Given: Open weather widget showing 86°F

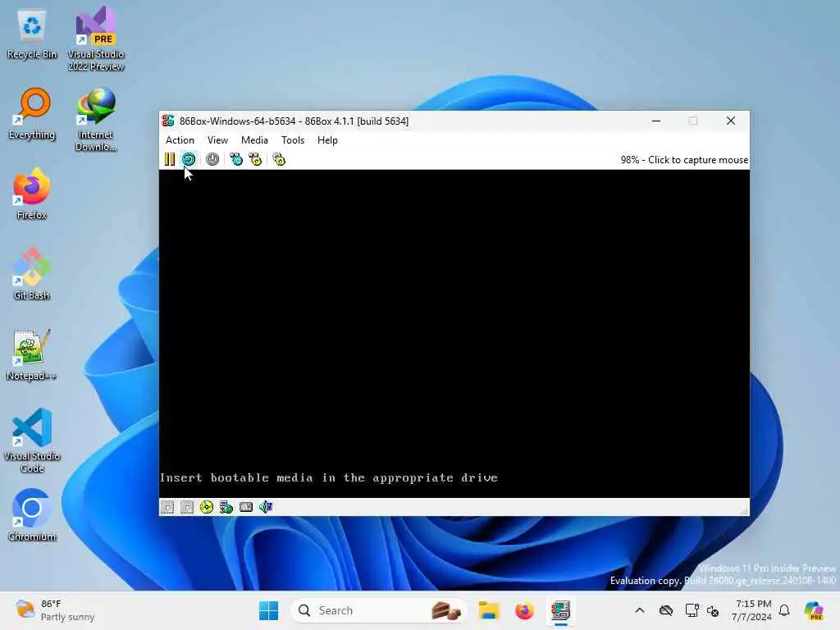Looking at the screenshot, I should [x=54, y=610].
